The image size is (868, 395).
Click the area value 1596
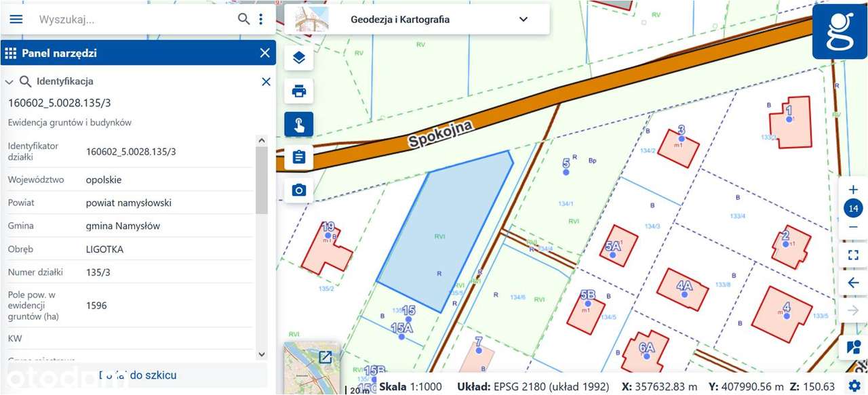[96, 306]
